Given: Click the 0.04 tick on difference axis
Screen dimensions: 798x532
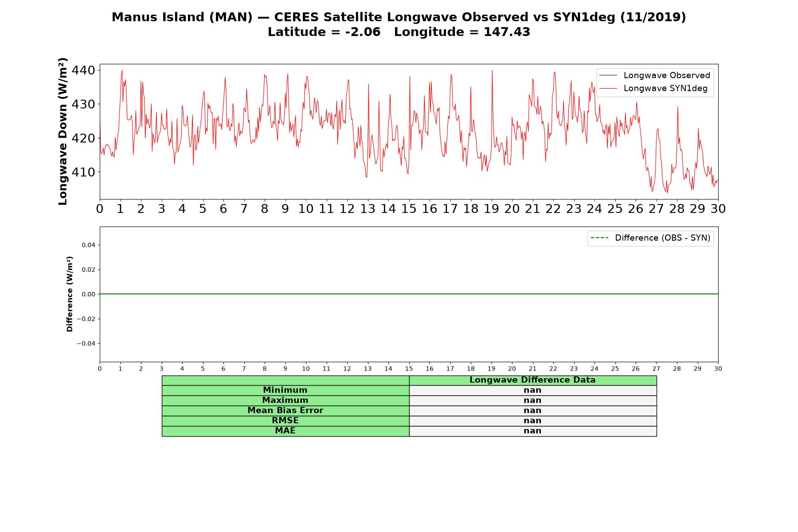Looking at the screenshot, I should 88,245.
